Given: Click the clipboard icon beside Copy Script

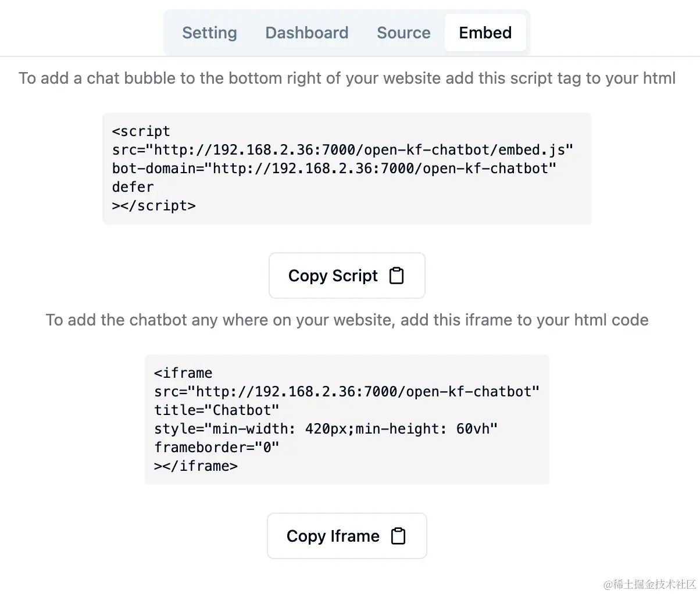Looking at the screenshot, I should pos(397,275).
